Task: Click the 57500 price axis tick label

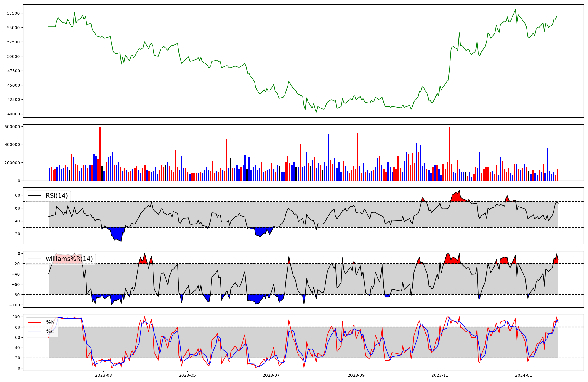Action: [x=14, y=13]
